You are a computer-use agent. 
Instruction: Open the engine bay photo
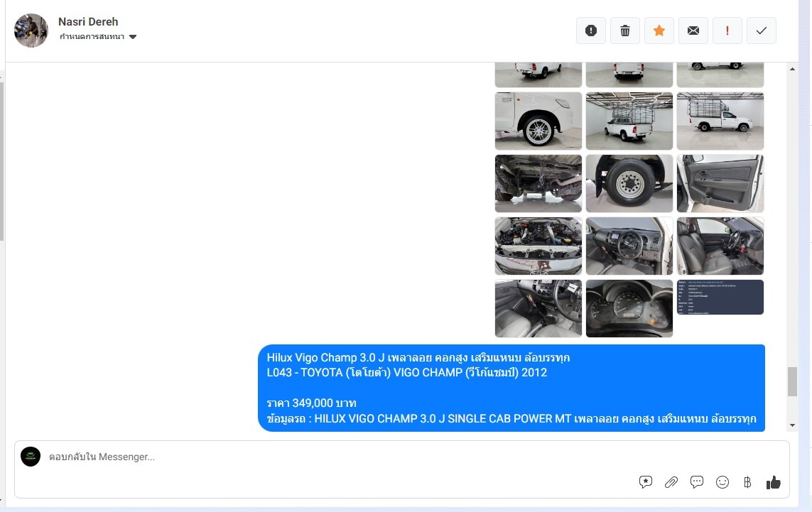tap(538, 246)
